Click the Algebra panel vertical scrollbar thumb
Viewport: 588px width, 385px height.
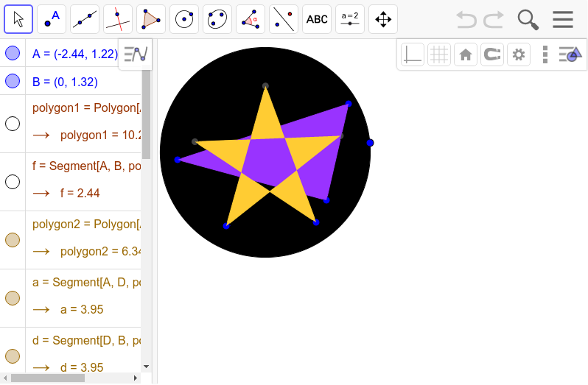(x=146, y=114)
